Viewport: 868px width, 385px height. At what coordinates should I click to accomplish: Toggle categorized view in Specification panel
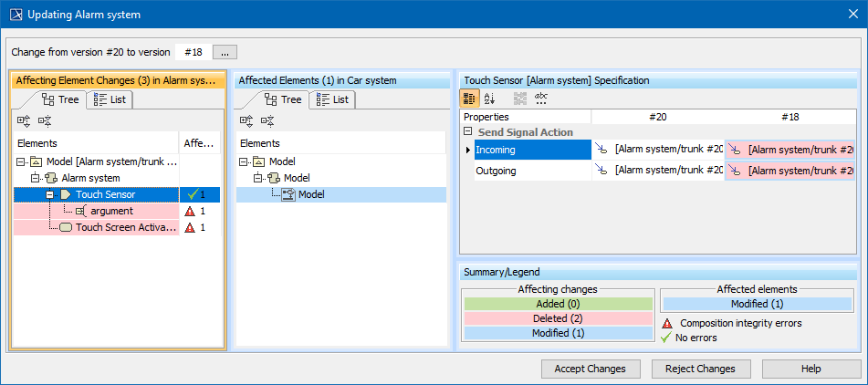[x=469, y=99]
